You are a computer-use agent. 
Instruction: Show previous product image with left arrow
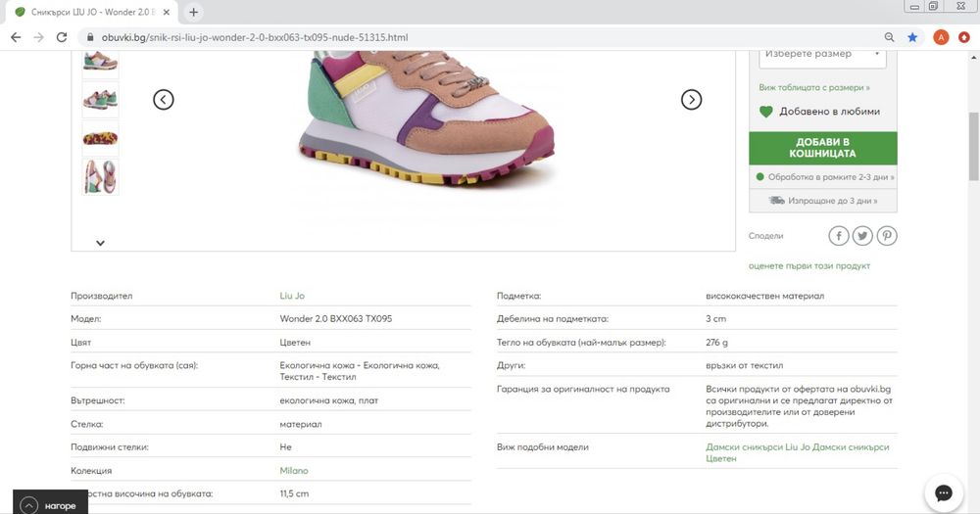164,99
